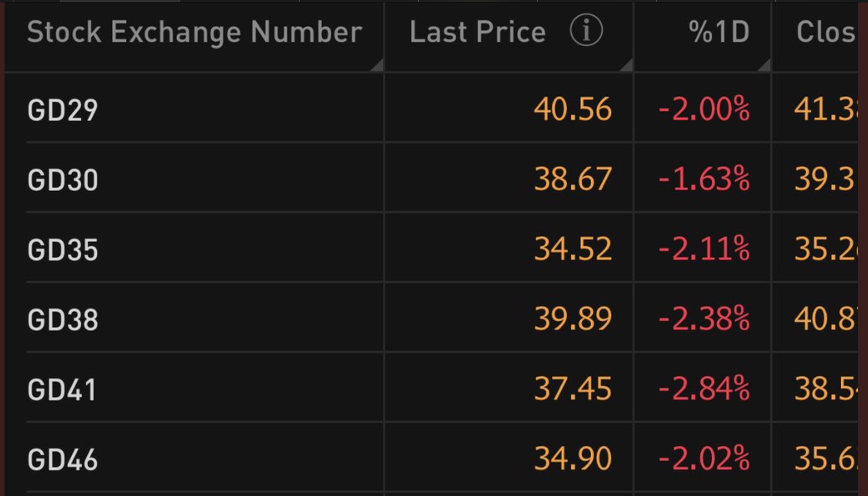Viewport: 868px width, 496px height.
Task: Open the GD38 ticker
Action: tap(63, 319)
